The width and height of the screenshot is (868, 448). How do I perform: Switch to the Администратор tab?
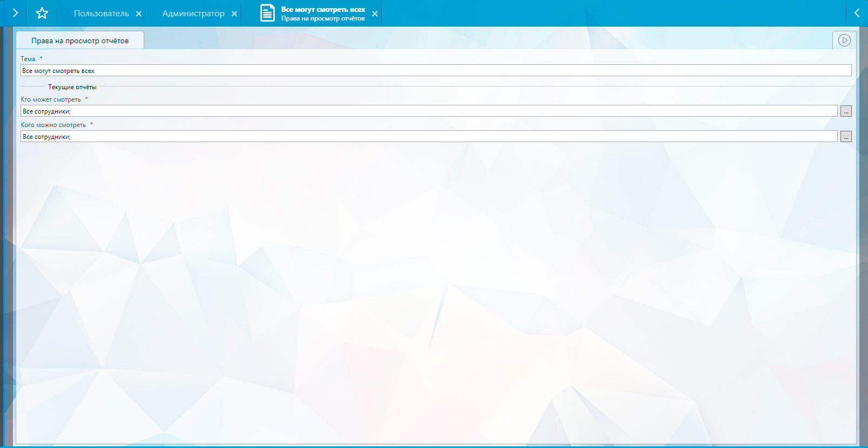pyautogui.click(x=193, y=14)
